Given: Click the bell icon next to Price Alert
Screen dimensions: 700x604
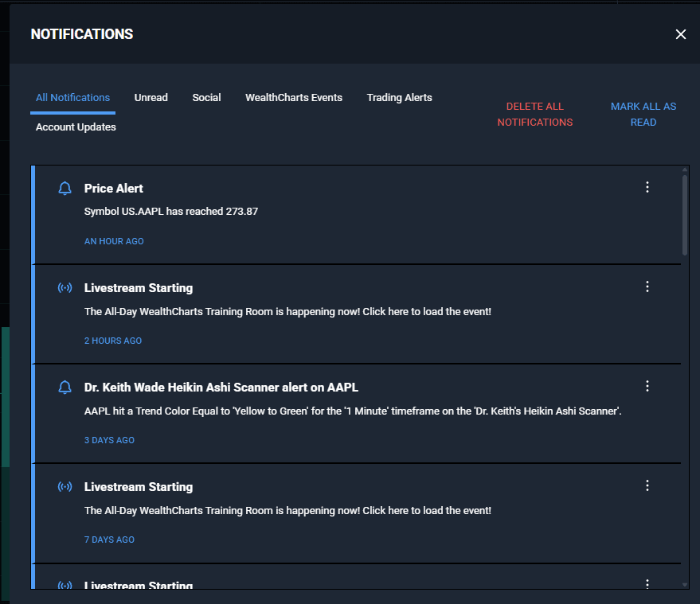Looking at the screenshot, I should [65, 189].
